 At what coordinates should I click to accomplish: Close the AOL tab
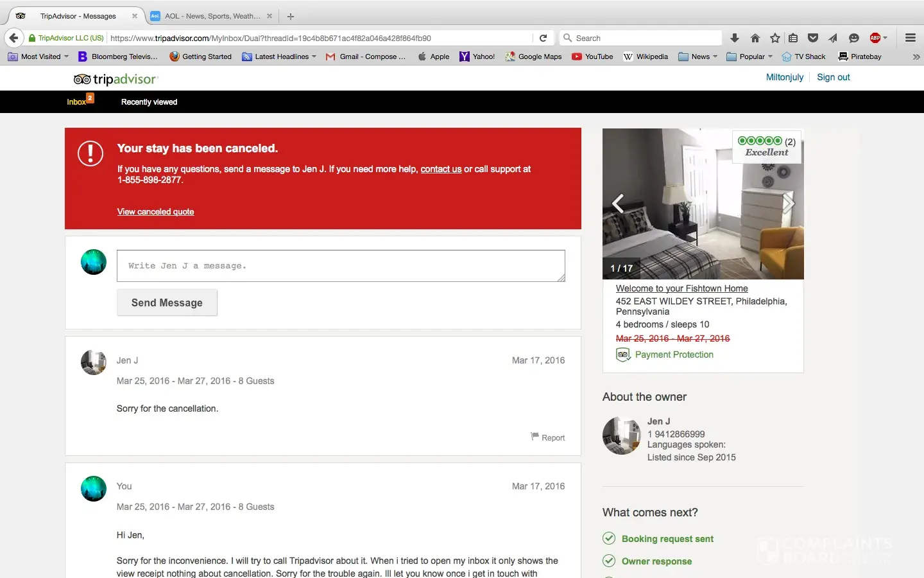point(269,16)
